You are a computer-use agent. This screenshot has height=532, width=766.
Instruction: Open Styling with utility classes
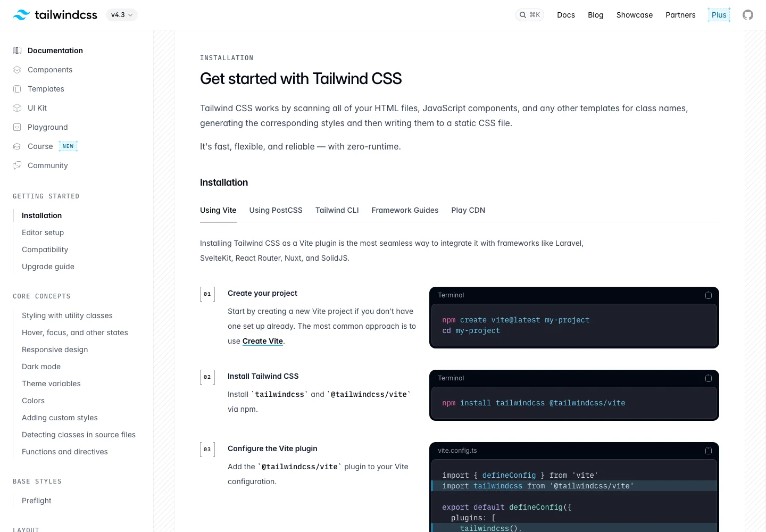coord(68,315)
